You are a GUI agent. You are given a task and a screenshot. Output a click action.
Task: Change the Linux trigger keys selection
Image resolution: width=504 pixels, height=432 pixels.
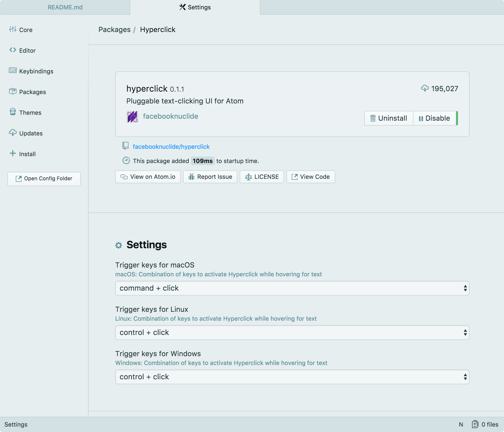pos(292,332)
